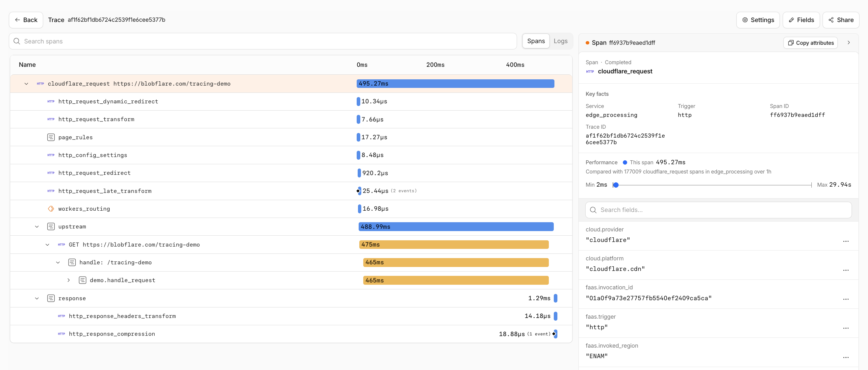Collapse the GET blobflare.com span
Viewport: 868px width, 370px height.
47,245
